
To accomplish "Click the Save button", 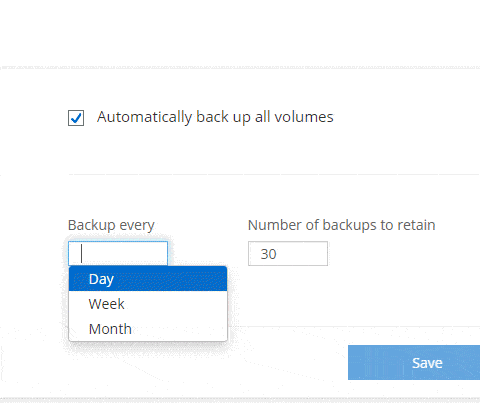I will tap(414, 362).
